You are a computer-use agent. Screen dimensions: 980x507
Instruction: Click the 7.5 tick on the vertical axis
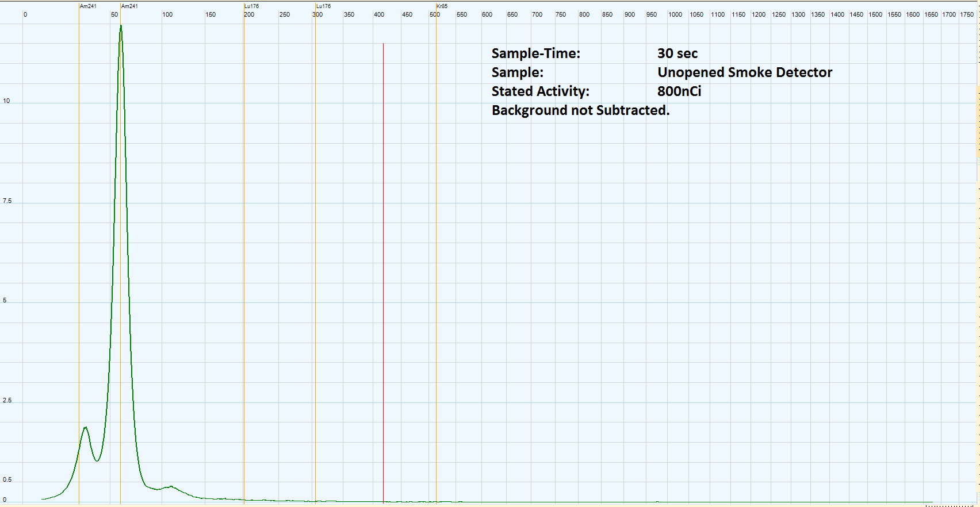[x=7, y=201]
